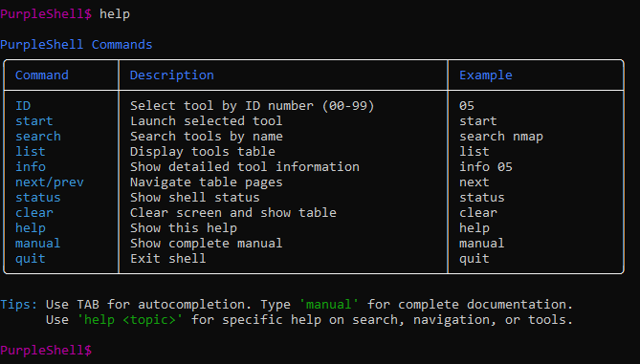Image resolution: width=640 pixels, height=364 pixels.
Task: Click the "Launch selected tool" description
Action: click(206, 121)
